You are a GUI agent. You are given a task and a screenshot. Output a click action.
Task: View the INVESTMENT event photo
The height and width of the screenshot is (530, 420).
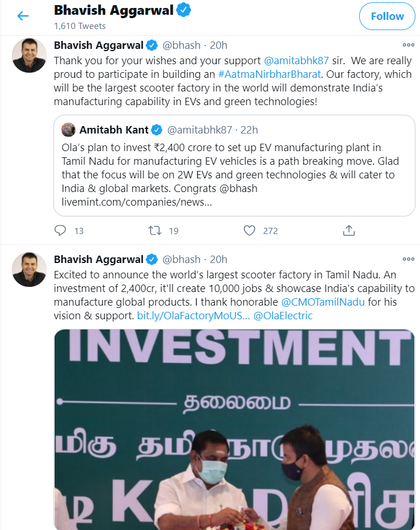234,429
